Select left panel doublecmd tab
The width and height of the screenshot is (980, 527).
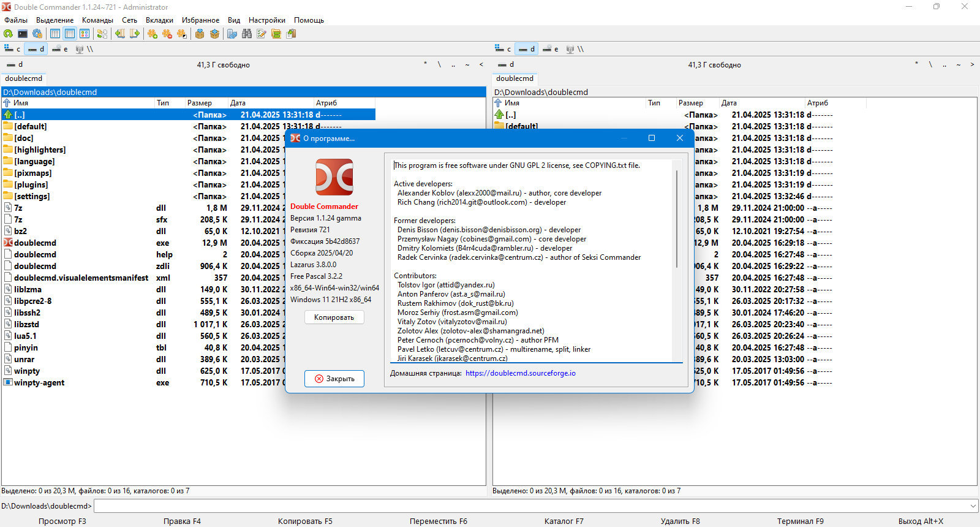24,78
